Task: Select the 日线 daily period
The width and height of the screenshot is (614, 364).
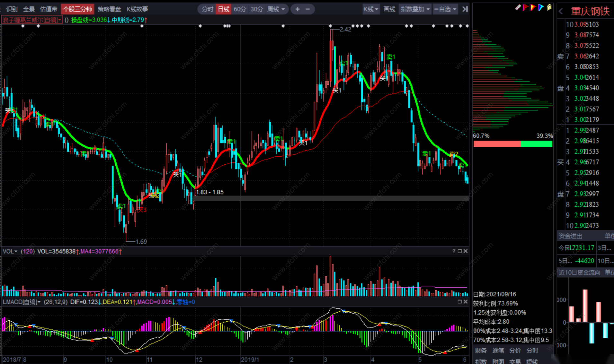Action: [224, 9]
